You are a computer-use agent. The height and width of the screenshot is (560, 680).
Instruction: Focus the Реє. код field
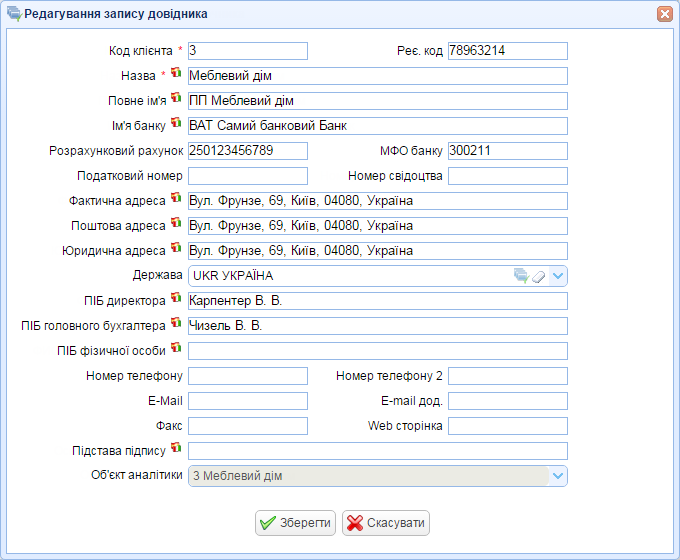[508, 51]
